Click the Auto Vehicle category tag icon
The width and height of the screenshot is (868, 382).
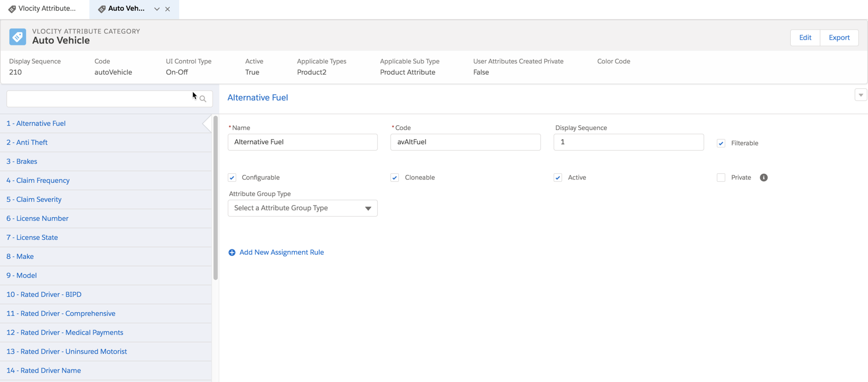coord(17,36)
